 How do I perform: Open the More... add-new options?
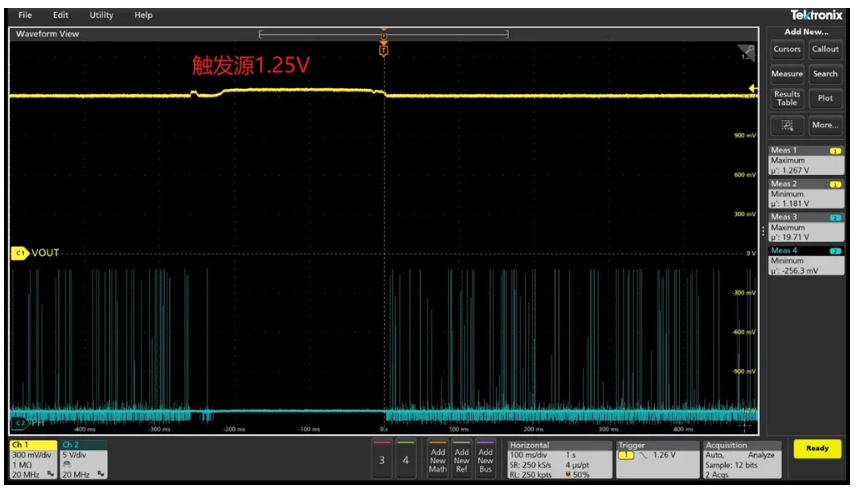pyautogui.click(x=825, y=125)
